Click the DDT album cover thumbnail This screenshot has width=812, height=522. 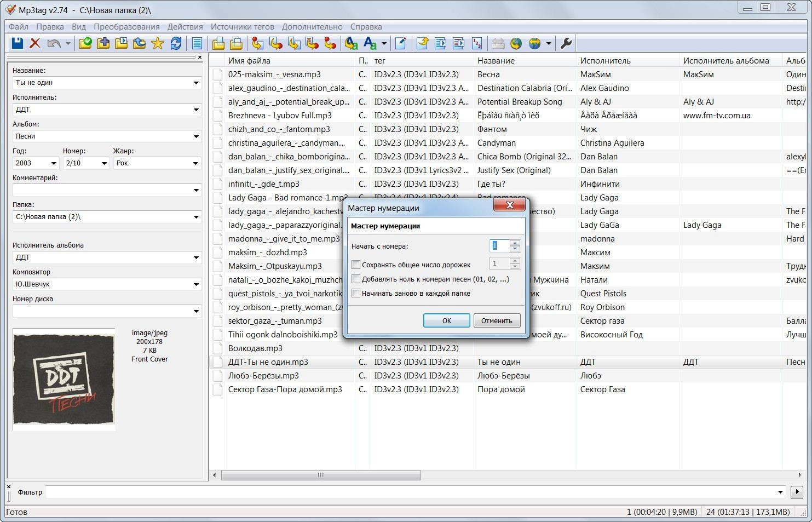coord(64,379)
